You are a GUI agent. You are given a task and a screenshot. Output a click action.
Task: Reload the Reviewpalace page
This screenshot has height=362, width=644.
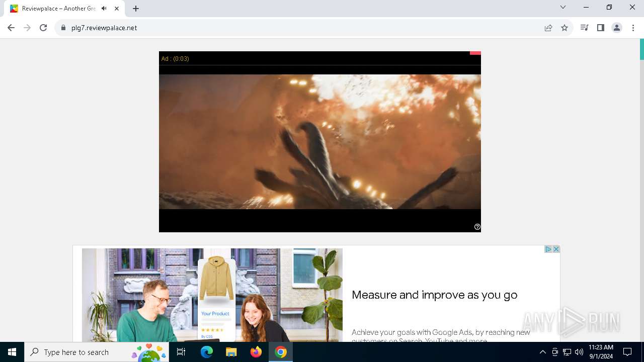(43, 28)
